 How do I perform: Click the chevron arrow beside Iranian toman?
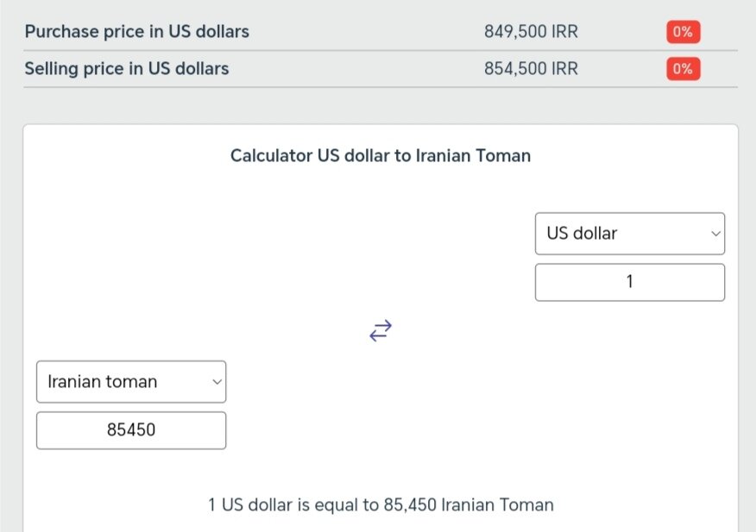pos(216,382)
